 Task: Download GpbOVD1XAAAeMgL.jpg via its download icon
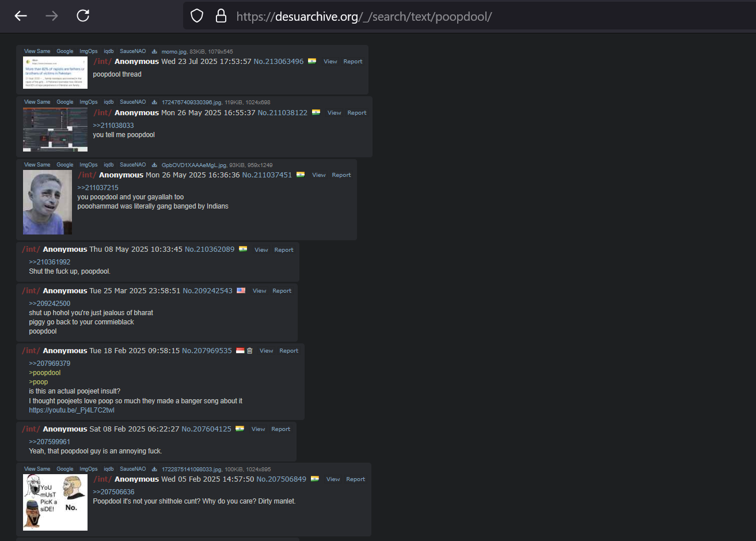coord(154,165)
